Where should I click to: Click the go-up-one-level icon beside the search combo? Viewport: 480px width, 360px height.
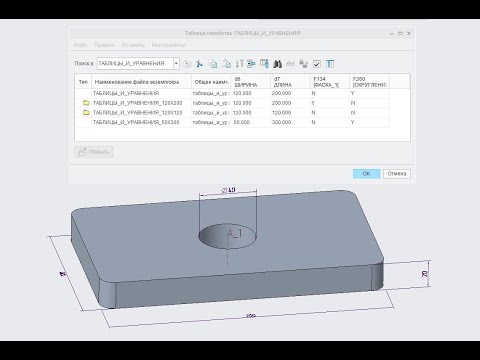[187, 64]
